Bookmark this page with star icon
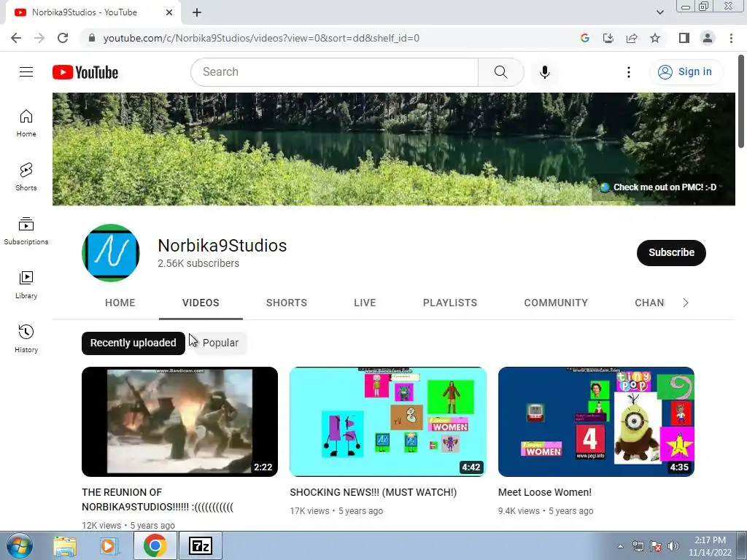747x560 pixels. [x=655, y=38]
